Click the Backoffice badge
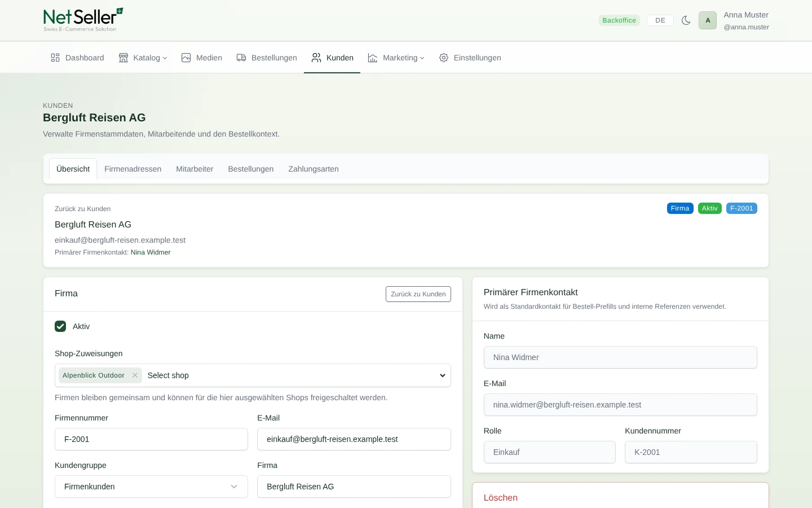This screenshot has height=508, width=812. click(x=619, y=20)
